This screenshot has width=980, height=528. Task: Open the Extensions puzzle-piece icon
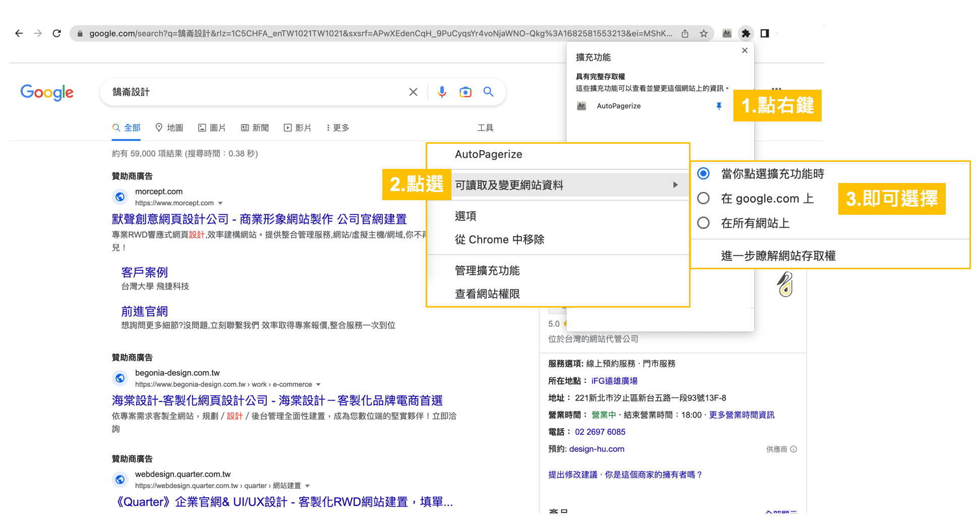click(745, 33)
